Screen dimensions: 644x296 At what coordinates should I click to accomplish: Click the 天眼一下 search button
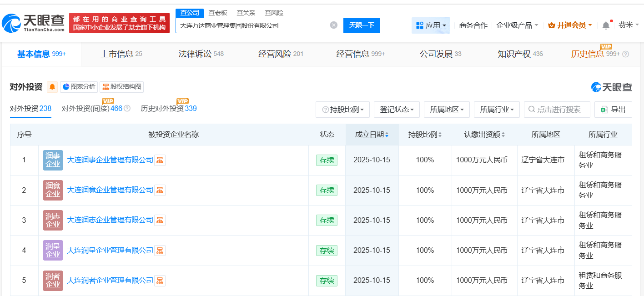click(362, 25)
